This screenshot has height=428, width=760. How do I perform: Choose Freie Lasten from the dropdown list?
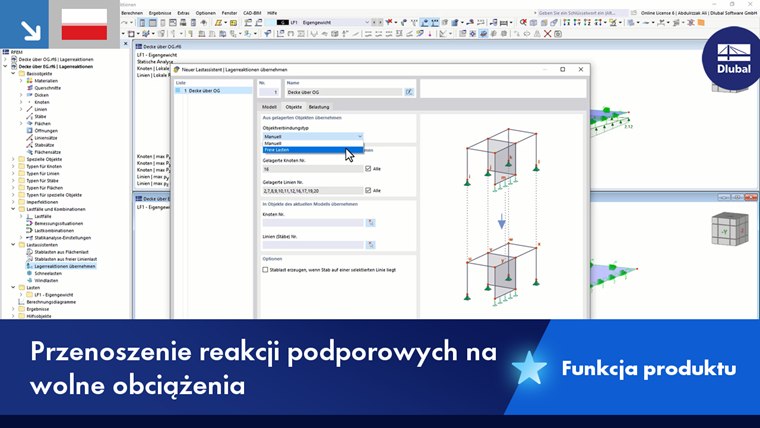click(x=313, y=150)
